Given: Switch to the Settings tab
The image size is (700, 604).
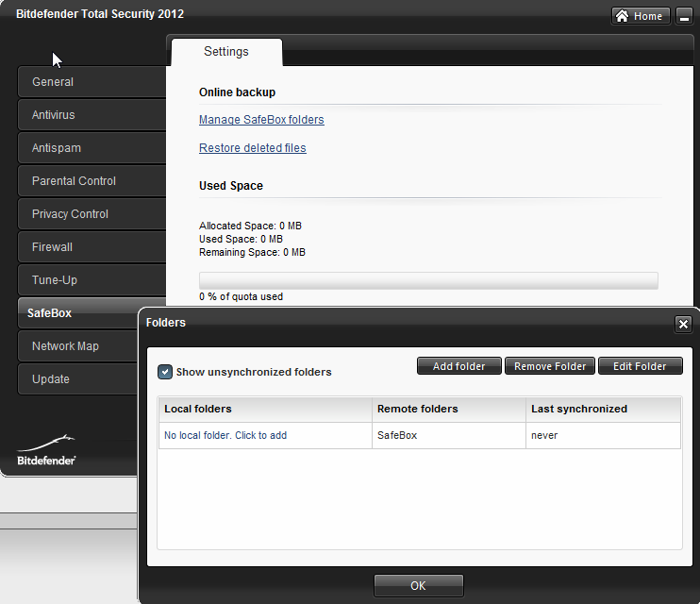Looking at the screenshot, I should [226, 52].
